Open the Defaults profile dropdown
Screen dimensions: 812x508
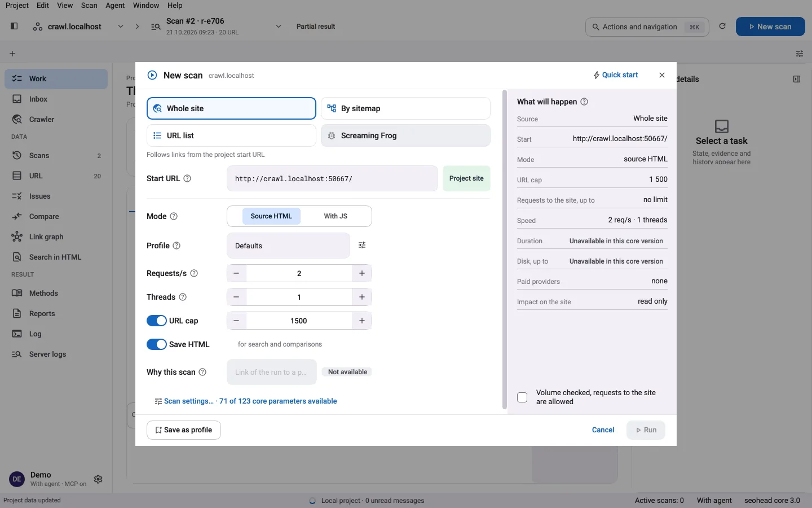pyautogui.click(x=288, y=246)
